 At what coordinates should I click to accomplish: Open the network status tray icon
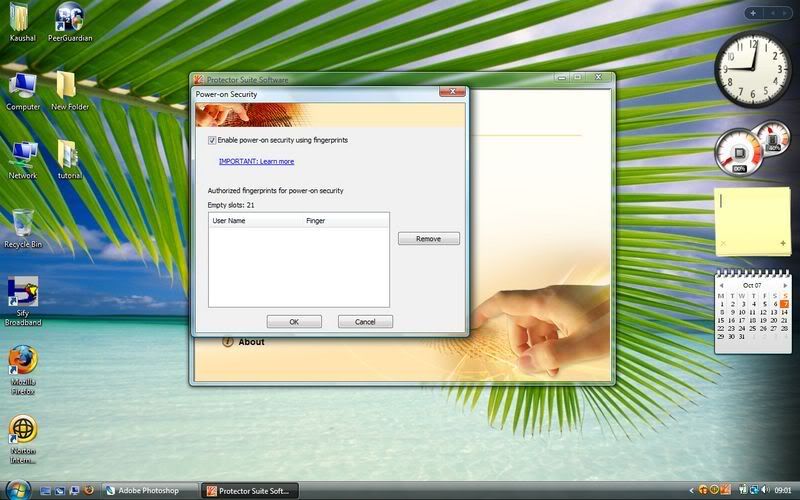point(754,490)
